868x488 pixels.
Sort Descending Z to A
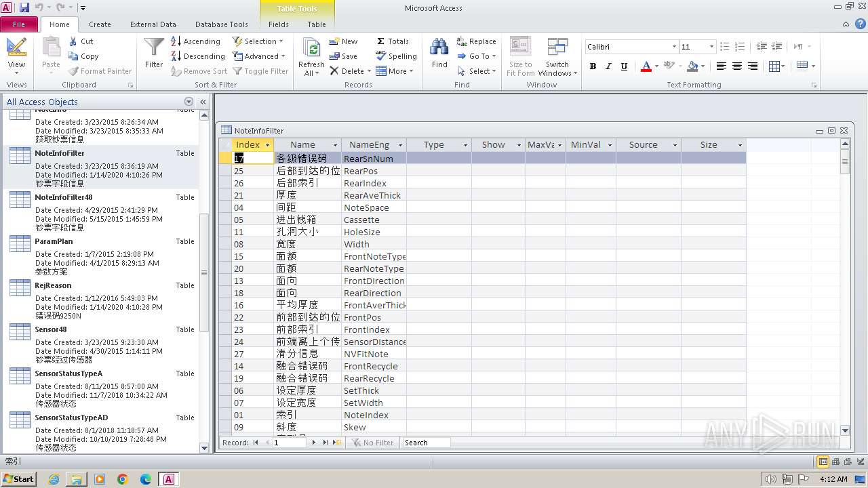(198, 56)
